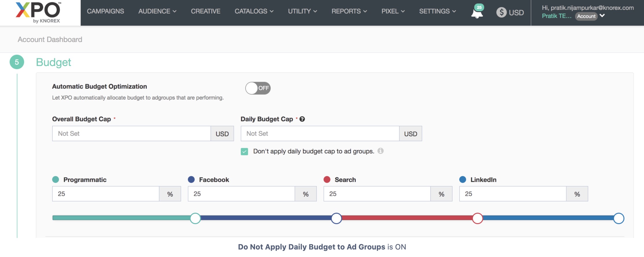Click the Account Dashboard breadcrumb link

click(x=50, y=39)
